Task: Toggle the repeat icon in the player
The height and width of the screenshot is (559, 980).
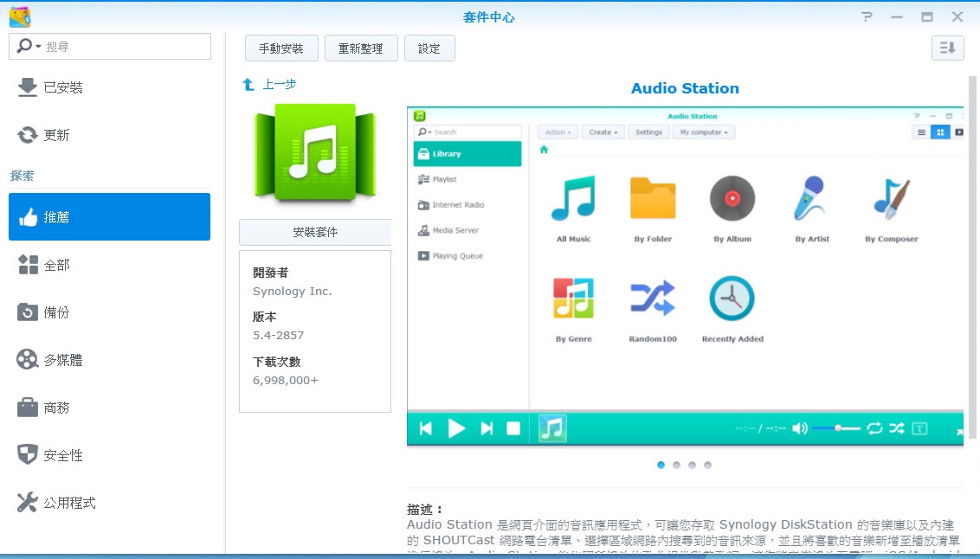Action: tap(874, 428)
